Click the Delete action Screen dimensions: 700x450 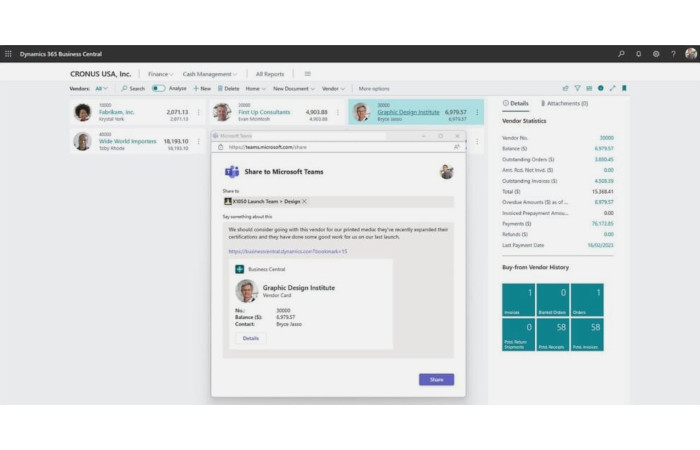[x=228, y=88]
